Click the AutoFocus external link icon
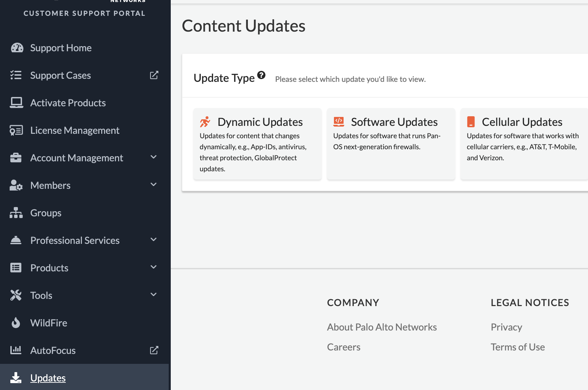 tap(154, 350)
